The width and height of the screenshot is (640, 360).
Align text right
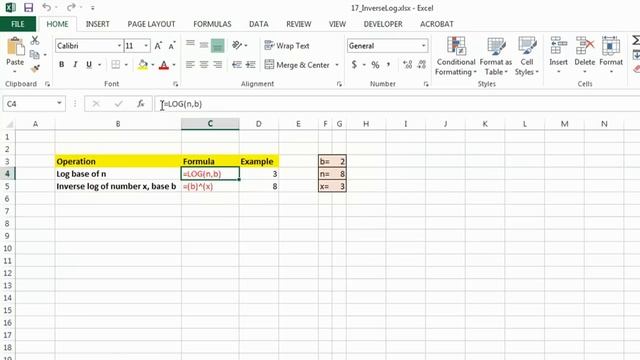(x=218, y=64)
